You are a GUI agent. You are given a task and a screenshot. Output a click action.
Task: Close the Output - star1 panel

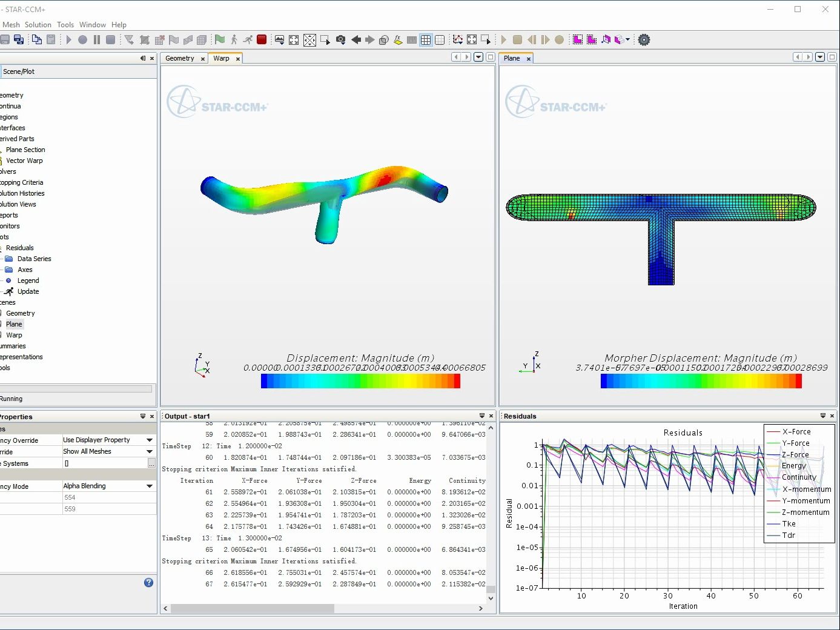(x=491, y=416)
